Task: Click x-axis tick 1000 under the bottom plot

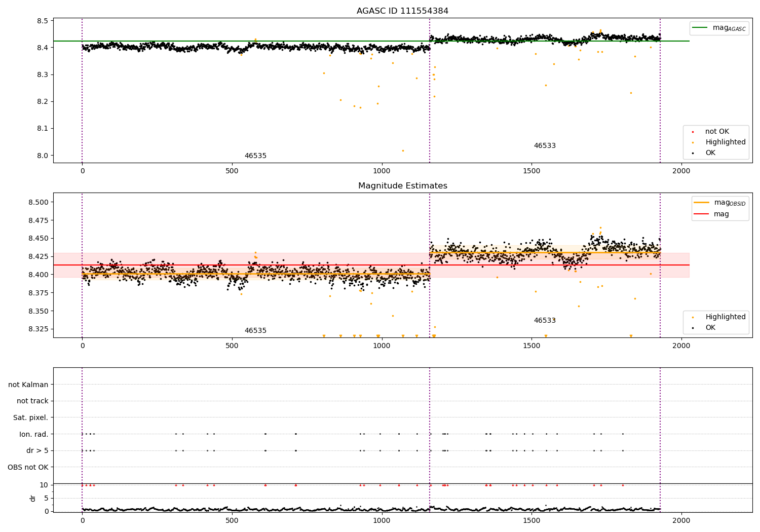Action: [382, 520]
